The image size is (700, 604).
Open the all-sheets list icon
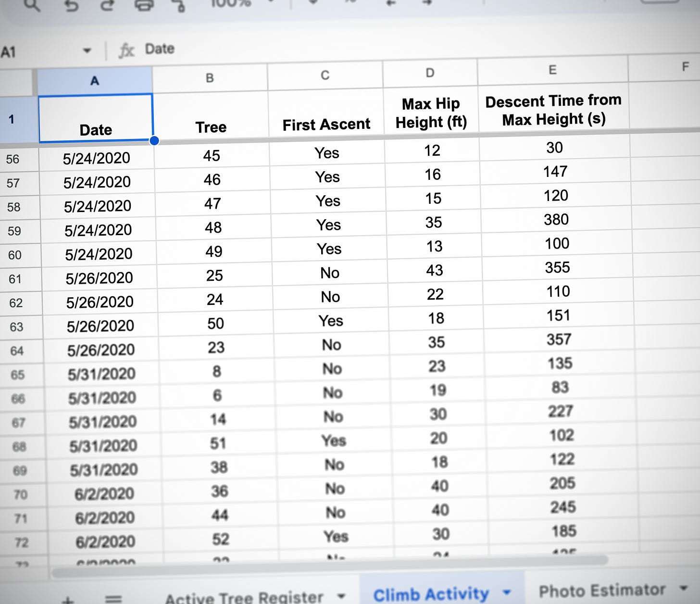coord(113,599)
